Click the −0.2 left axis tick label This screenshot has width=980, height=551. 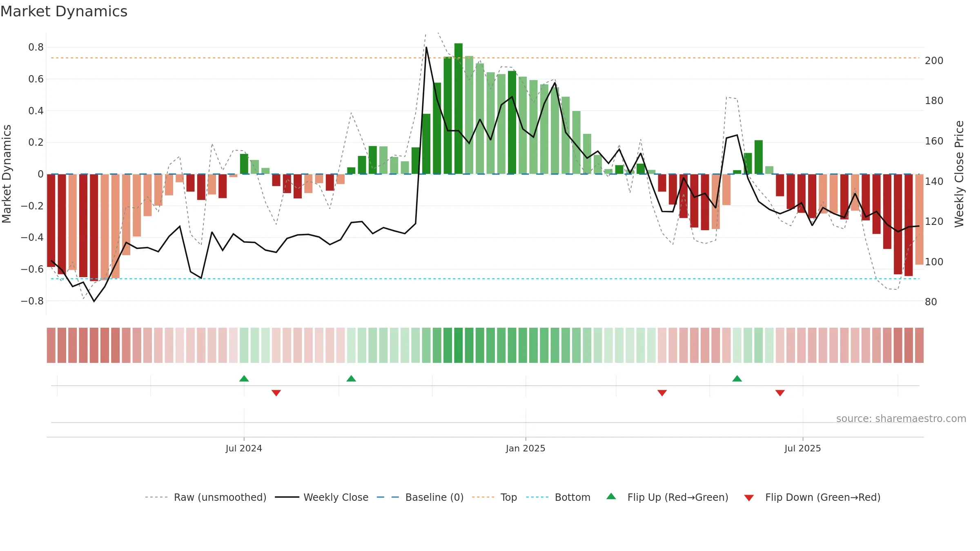32,206
